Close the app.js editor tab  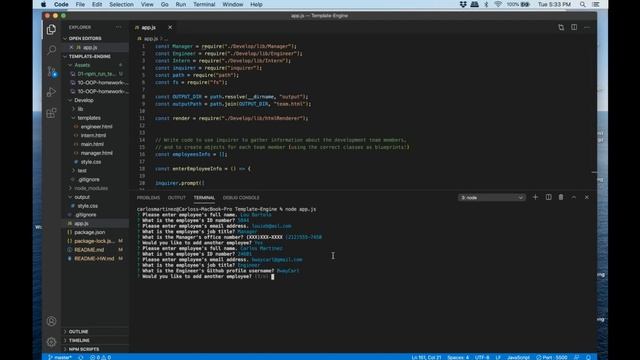tap(170, 27)
